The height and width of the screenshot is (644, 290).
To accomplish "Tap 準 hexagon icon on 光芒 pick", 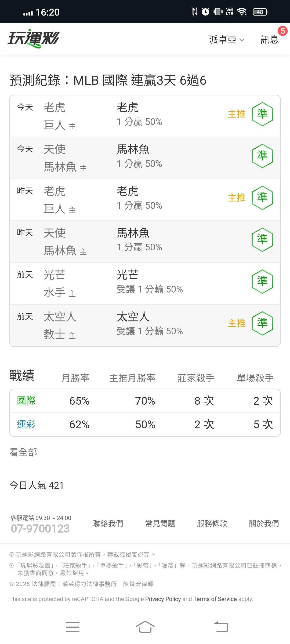I will pyautogui.click(x=262, y=281).
